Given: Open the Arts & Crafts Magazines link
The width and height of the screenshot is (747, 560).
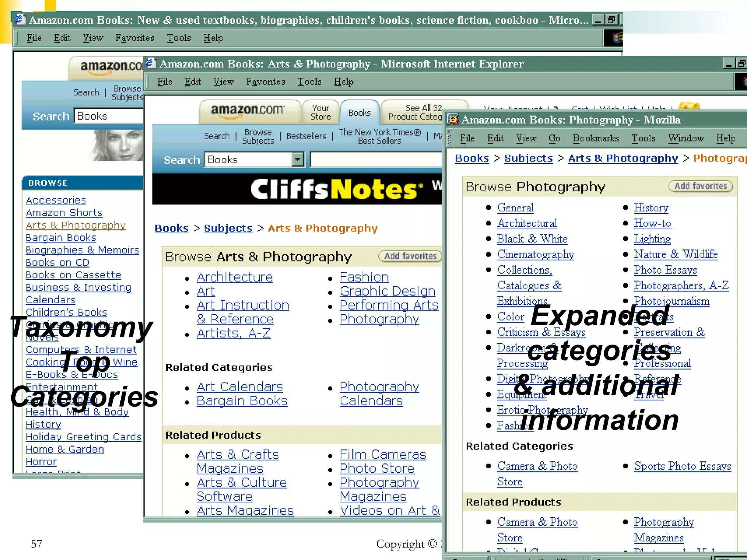Looking at the screenshot, I should point(237,461).
